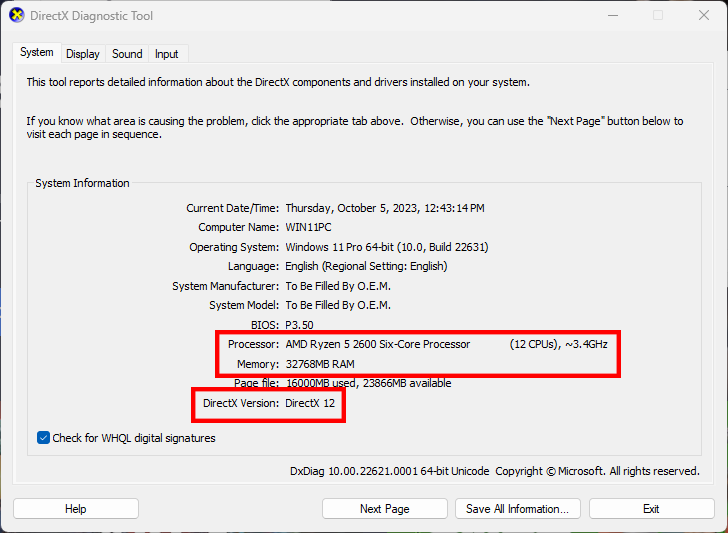Open the Input tab
The height and width of the screenshot is (533, 728).
(166, 54)
